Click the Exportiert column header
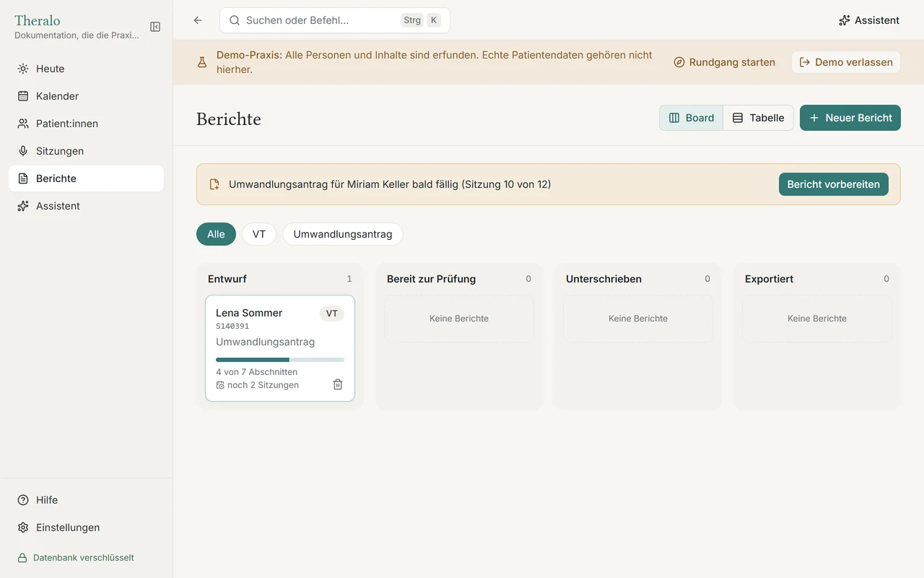The width and height of the screenshot is (924, 578). pos(769,279)
